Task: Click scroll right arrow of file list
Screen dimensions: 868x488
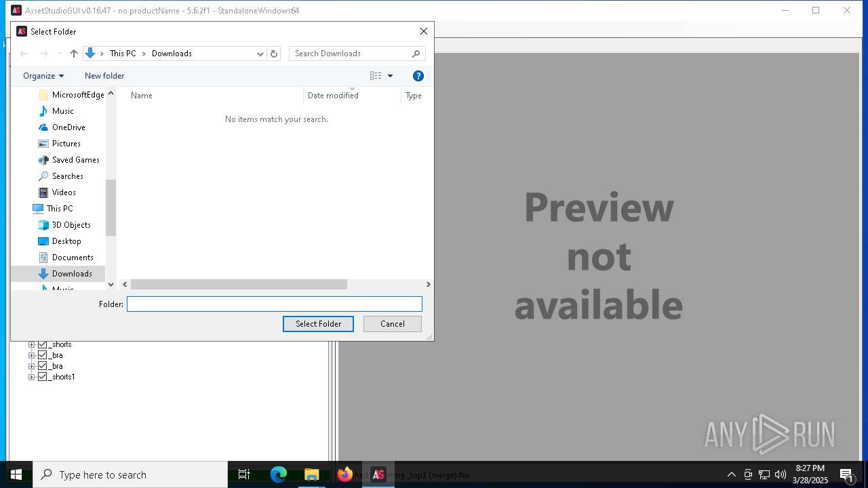Action: 428,285
